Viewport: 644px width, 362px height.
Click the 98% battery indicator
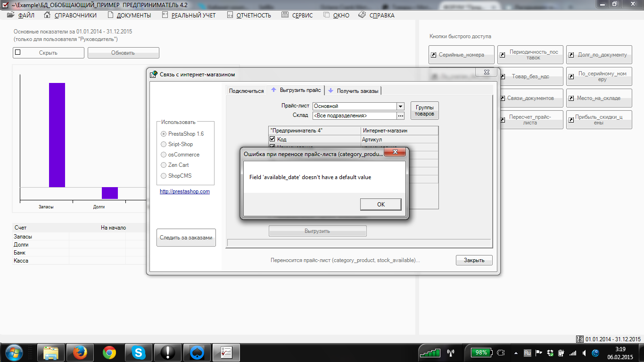tap(481, 353)
